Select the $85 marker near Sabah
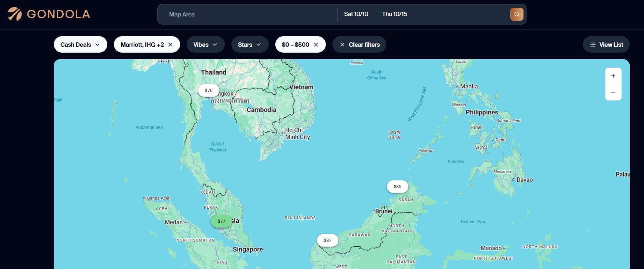The height and width of the screenshot is (269, 644). pos(398,187)
